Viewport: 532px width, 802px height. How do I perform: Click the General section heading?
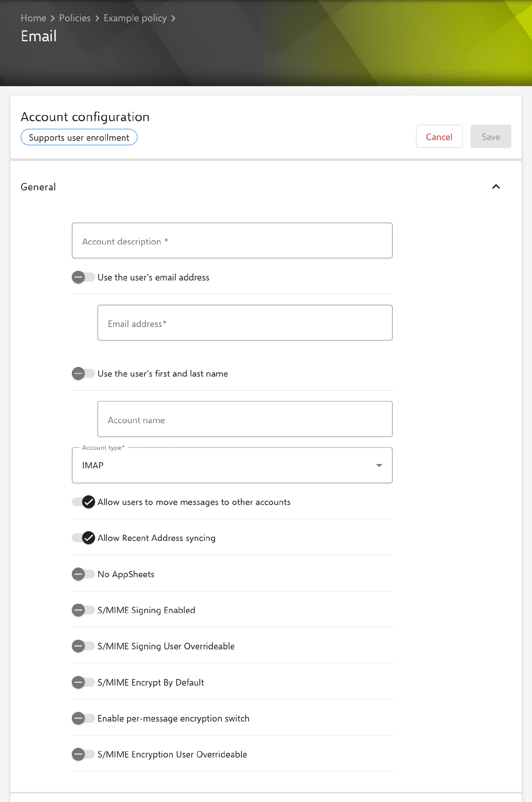pos(38,187)
